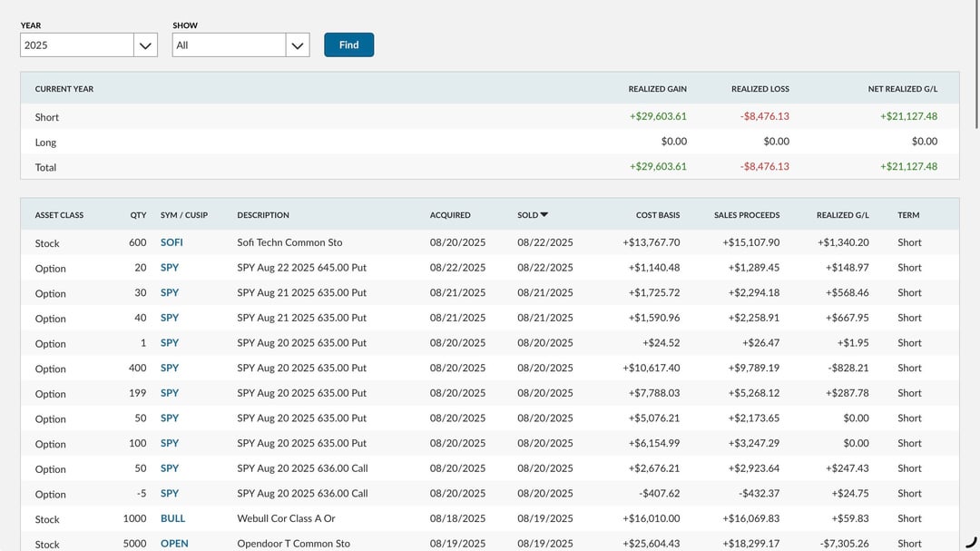Click the SALES PROCEEDS column header
This screenshot has width=980, height=551.
pyautogui.click(x=746, y=215)
